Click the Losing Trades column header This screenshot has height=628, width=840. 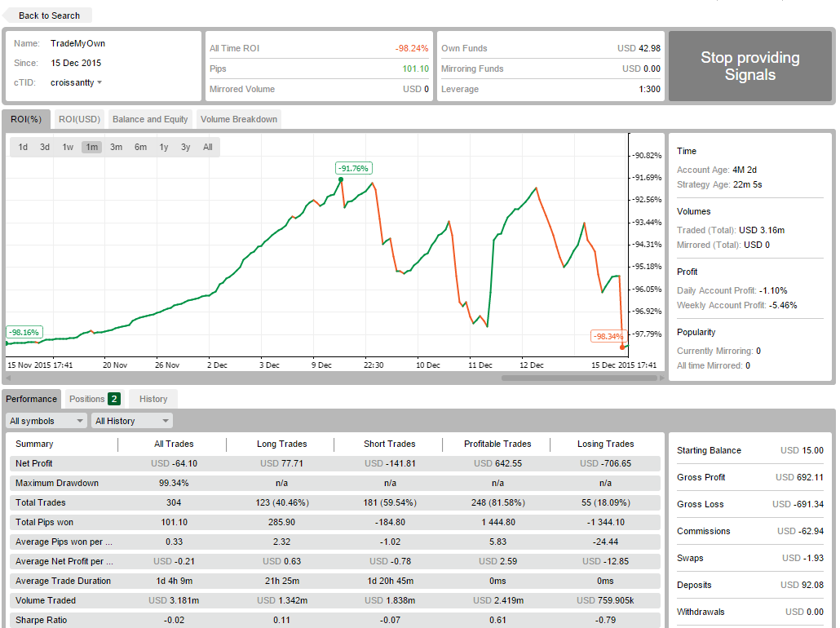tap(605, 444)
